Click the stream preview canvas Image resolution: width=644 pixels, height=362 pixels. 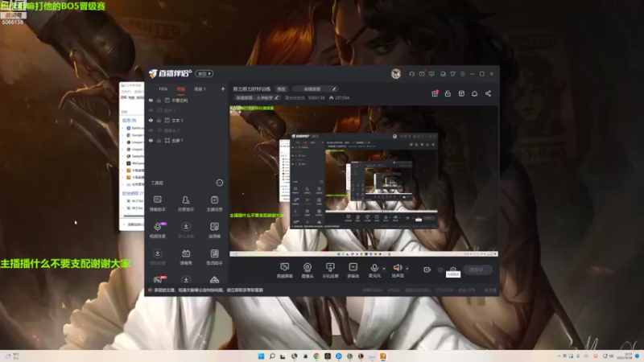pos(364,181)
